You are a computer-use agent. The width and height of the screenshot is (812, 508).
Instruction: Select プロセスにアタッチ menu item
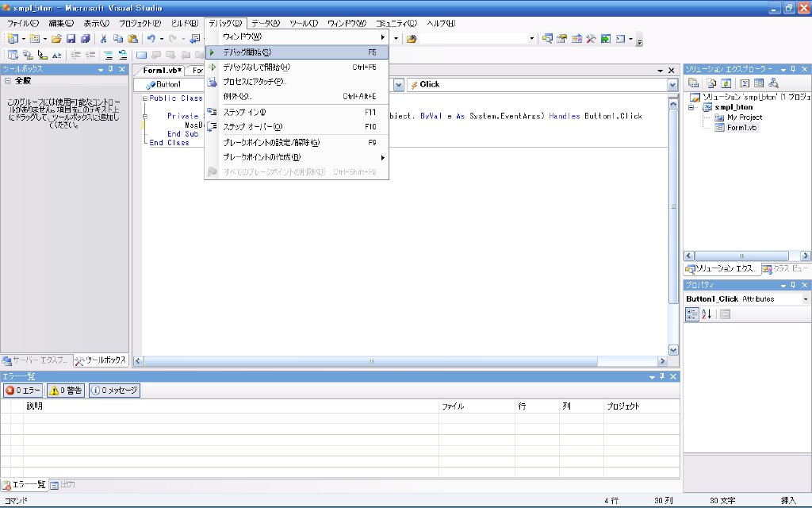pos(297,82)
